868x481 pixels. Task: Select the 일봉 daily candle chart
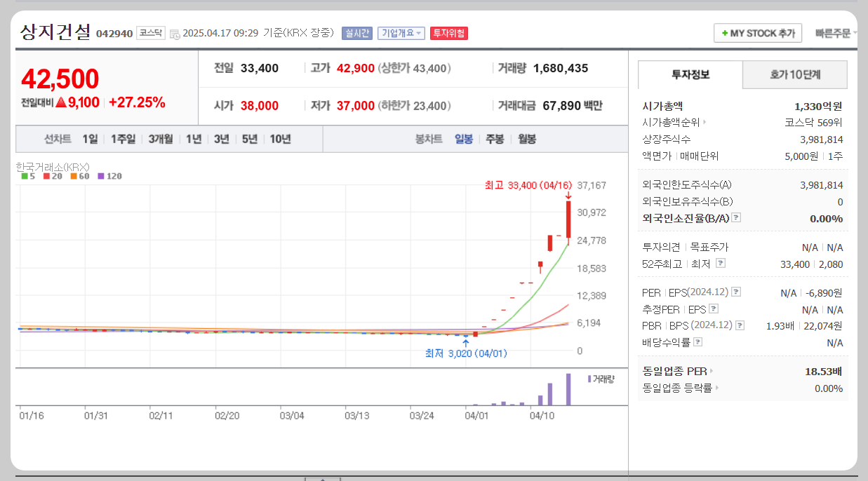tap(464, 139)
